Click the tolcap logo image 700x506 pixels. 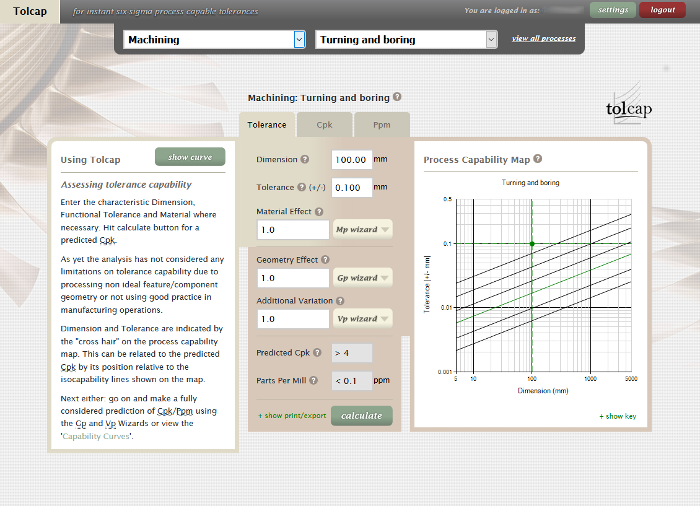(x=629, y=106)
